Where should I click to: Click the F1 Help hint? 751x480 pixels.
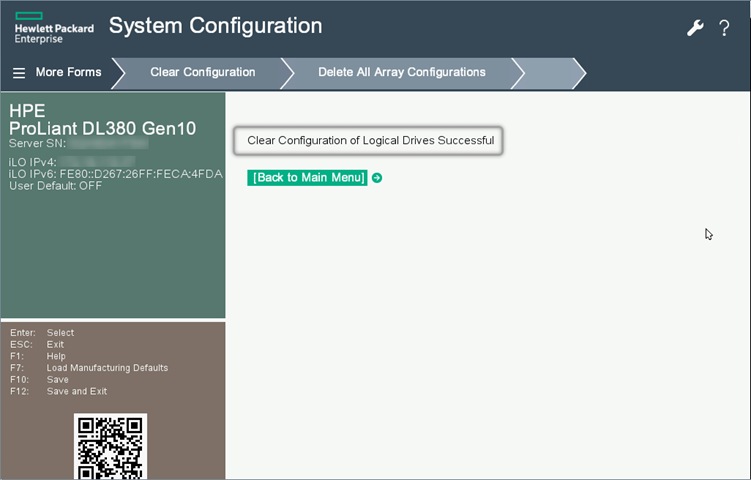point(38,356)
